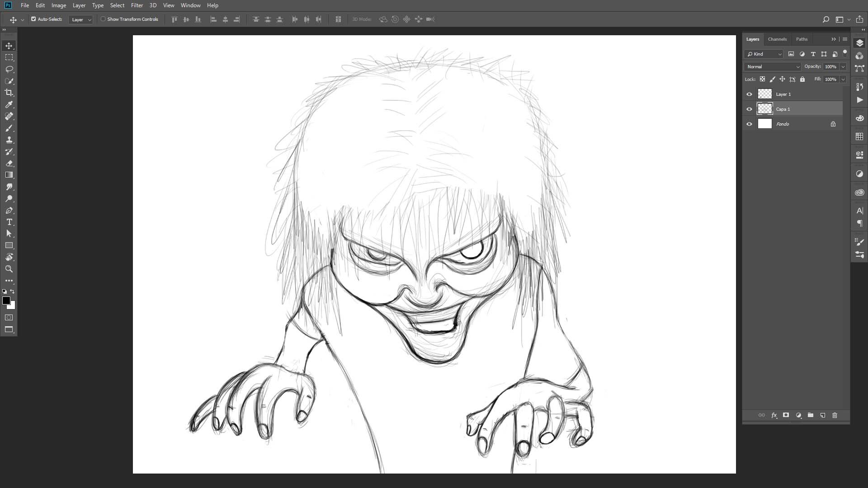This screenshot has width=868, height=488.
Task: Open the search magnifier icon
Action: pyautogui.click(x=826, y=19)
